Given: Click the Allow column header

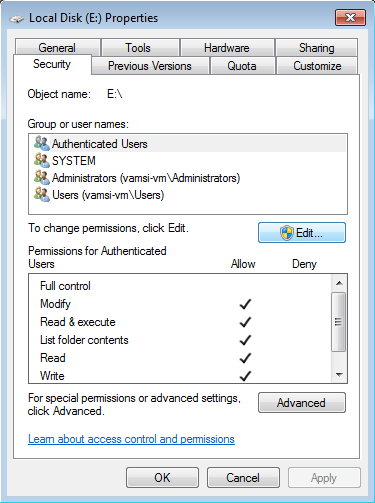Looking at the screenshot, I should tap(243, 264).
